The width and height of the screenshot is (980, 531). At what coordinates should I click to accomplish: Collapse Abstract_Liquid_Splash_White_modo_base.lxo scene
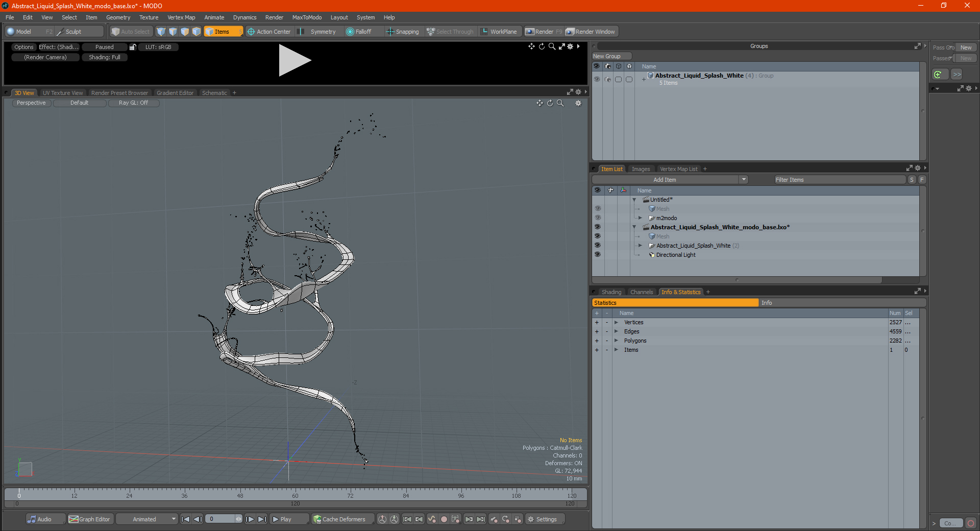(x=634, y=227)
